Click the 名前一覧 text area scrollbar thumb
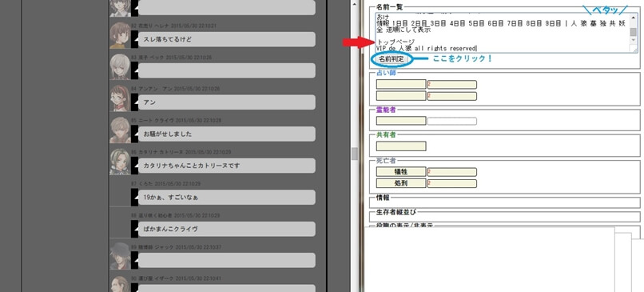This screenshot has width=644, height=292. click(x=634, y=32)
